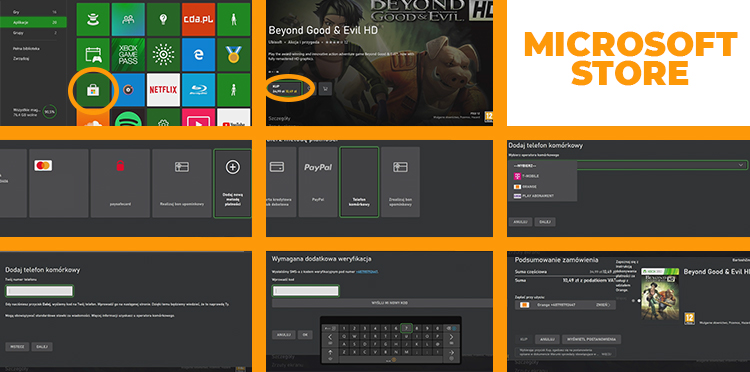The image size is (750, 372).
Task: Click KUP in order summary
Action: pyautogui.click(x=524, y=339)
